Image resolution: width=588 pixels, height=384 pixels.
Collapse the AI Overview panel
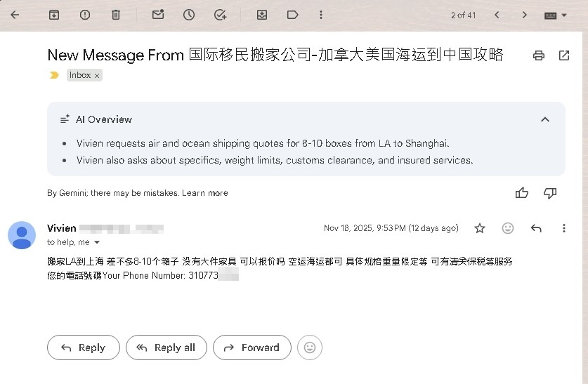[x=545, y=119]
